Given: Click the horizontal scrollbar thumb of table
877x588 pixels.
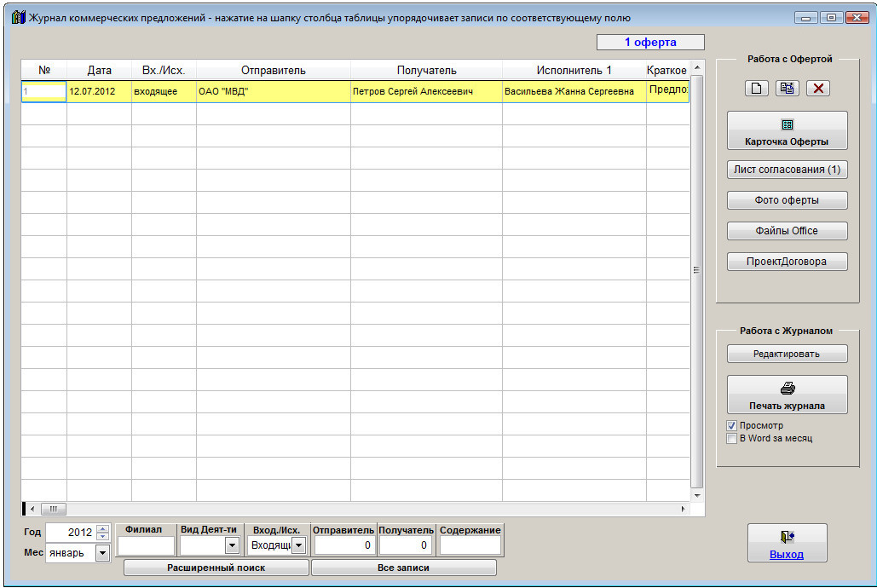Looking at the screenshot, I should (x=53, y=509).
